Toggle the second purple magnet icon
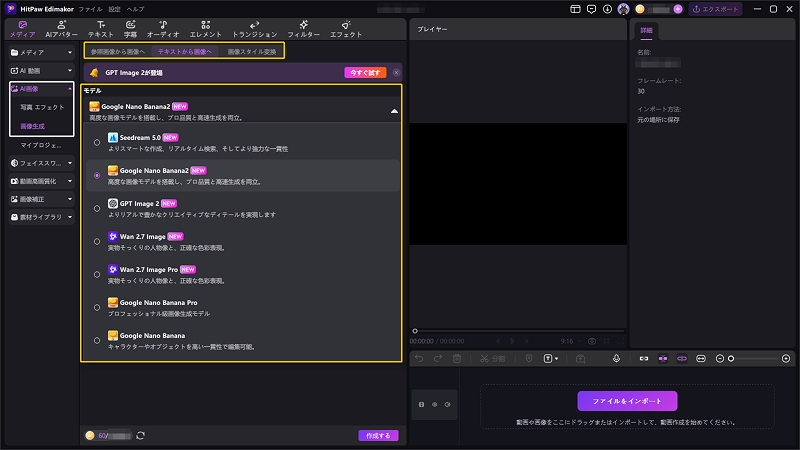This screenshot has height=450, width=800. click(682, 359)
